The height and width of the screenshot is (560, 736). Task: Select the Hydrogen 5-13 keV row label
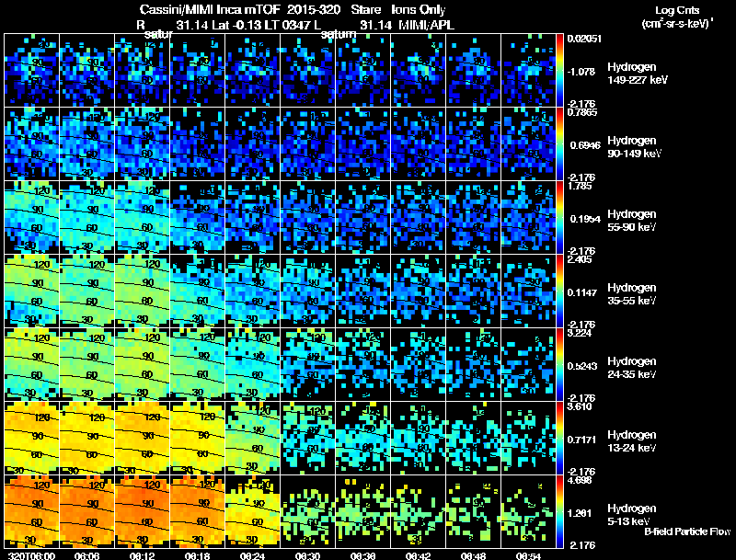632,515
